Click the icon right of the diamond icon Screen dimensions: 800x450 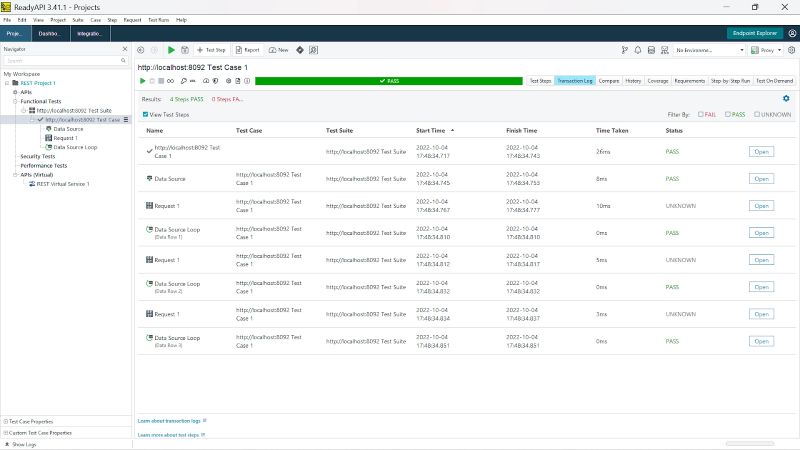coord(313,50)
